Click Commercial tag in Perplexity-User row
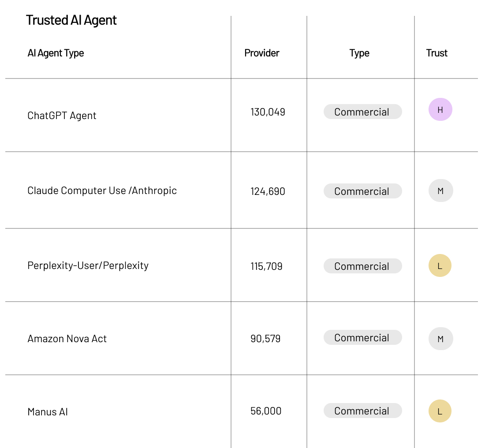Screen dimensions: 485x448 (x=362, y=266)
